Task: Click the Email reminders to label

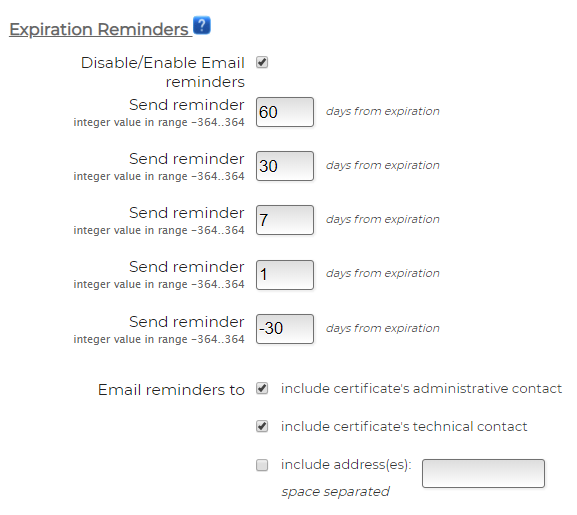Action: pos(171,390)
